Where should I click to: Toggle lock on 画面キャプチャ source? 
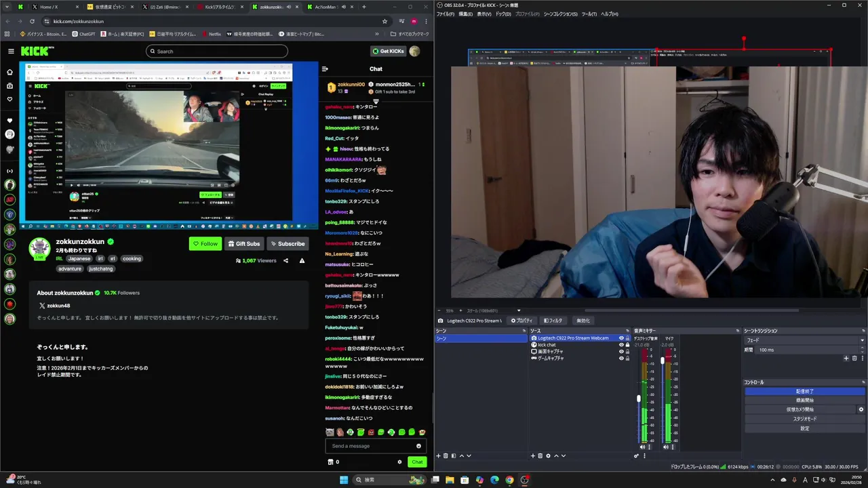pos(627,352)
